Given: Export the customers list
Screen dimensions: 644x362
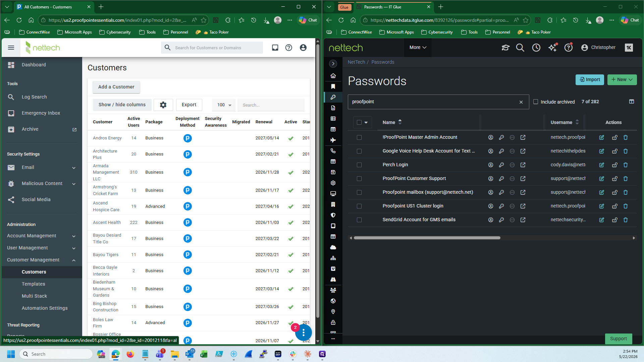Looking at the screenshot, I should click(189, 105).
